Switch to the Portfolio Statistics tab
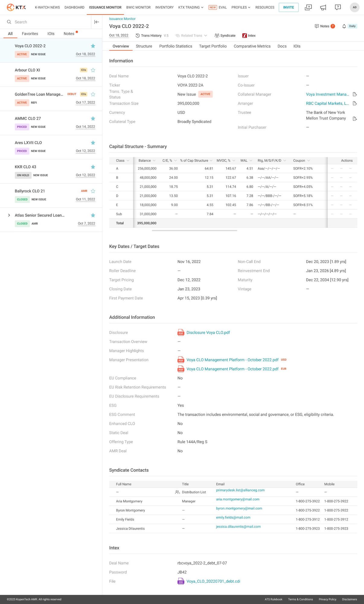Image resolution: width=364 pixels, height=604 pixels. pyautogui.click(x=176, y=46)
